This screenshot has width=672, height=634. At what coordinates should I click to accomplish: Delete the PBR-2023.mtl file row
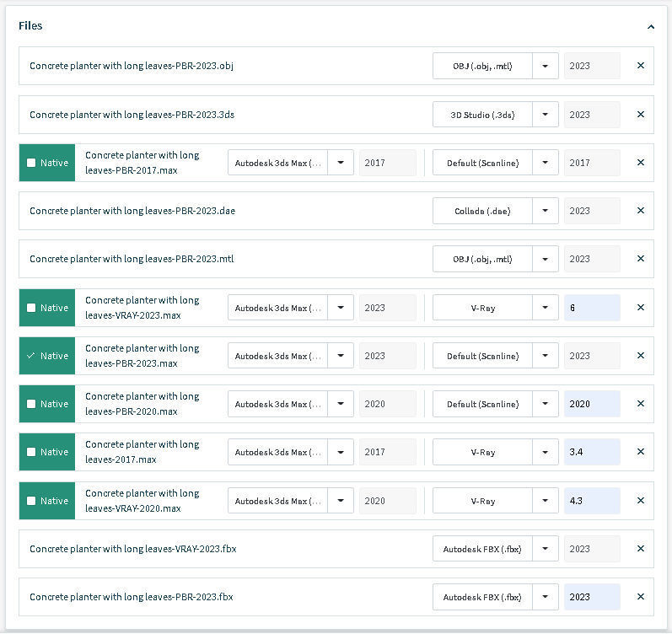coord(640,259)
